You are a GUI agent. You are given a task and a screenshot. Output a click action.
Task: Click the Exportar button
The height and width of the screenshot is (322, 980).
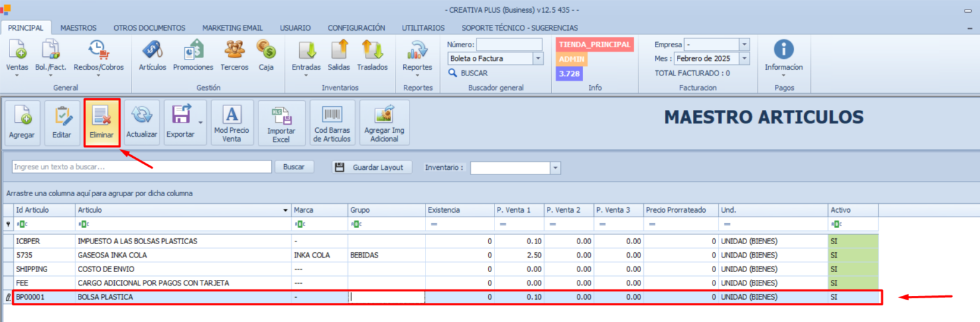(x=181, y=123)
